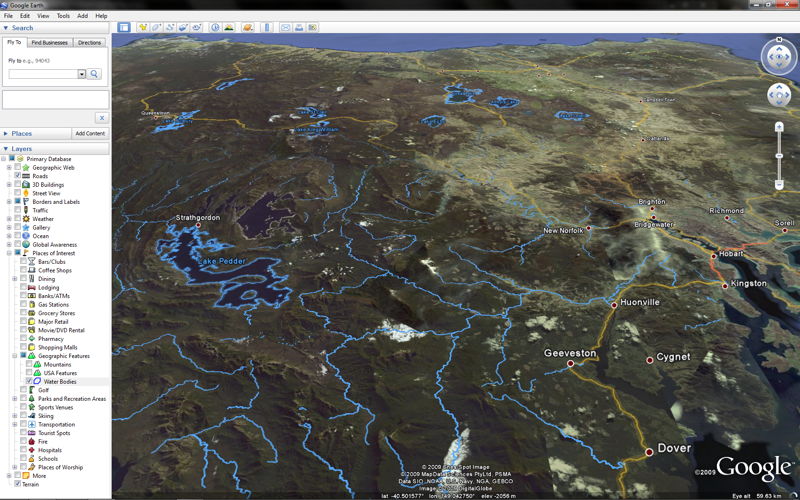The width and height of the screenshot is (800, 500).
Task: Open the File menu
Action: (8, 16)
